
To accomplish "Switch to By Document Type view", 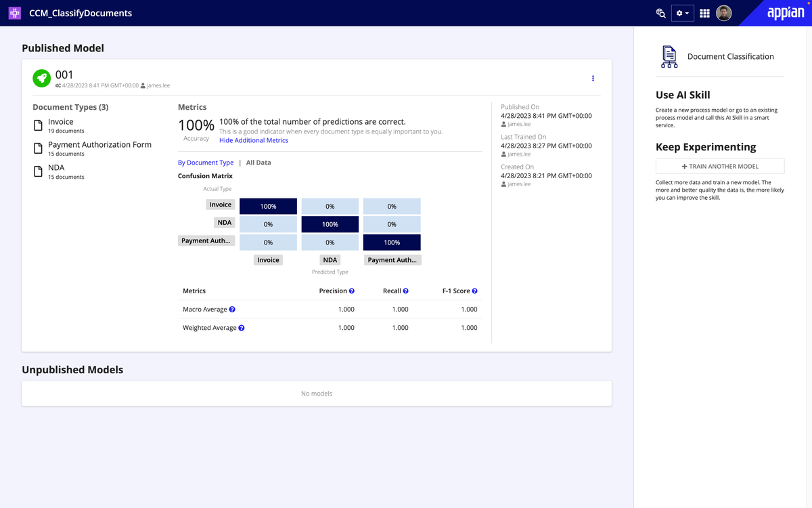I will pos(206,163).
